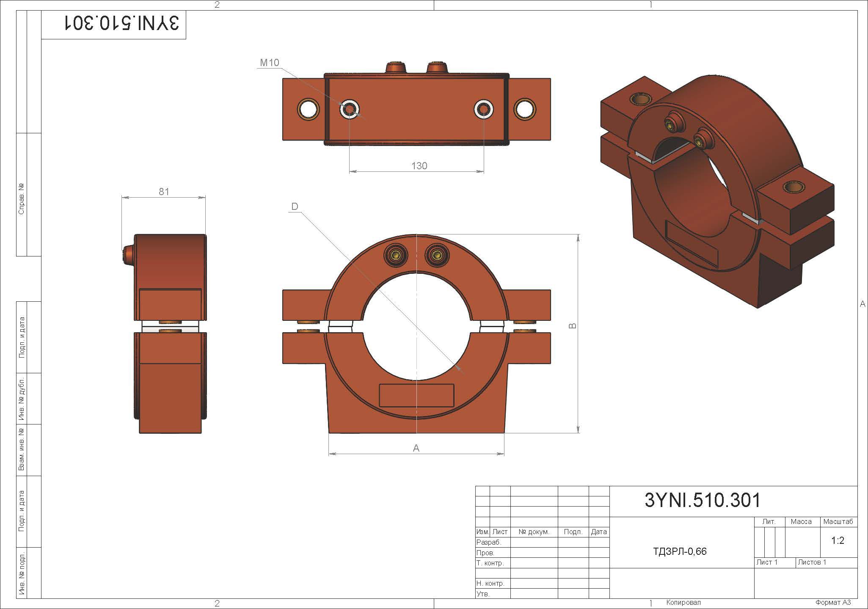Click the Лит. column header
Viewport: 868px width, 609px height.
point(769,522)
